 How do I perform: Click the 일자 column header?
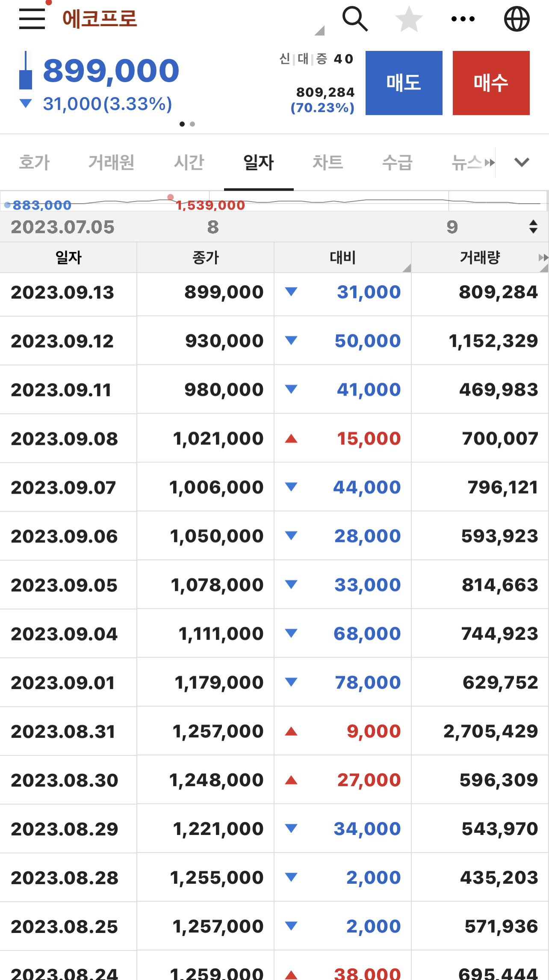[x=68, y=258]
